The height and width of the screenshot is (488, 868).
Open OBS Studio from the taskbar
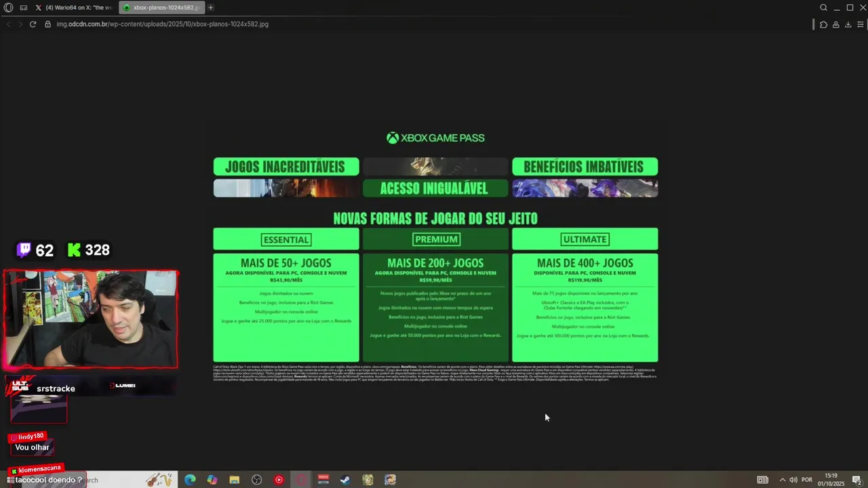[256, 480]
